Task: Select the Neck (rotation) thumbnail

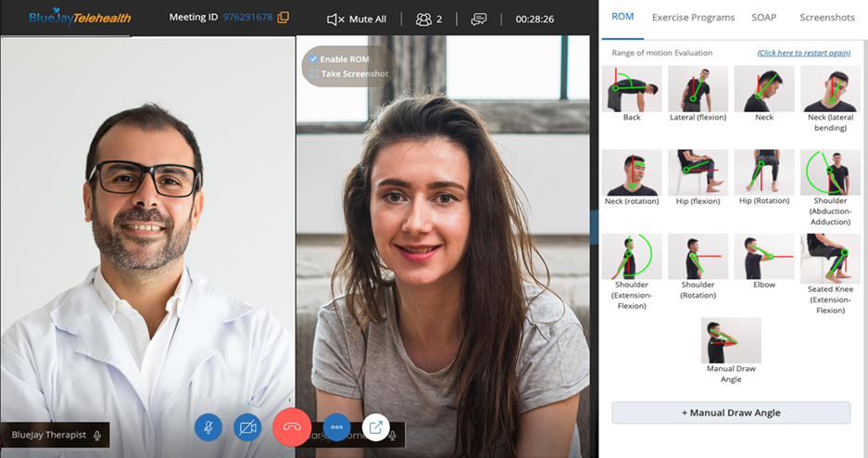Action: pos(632,172)
